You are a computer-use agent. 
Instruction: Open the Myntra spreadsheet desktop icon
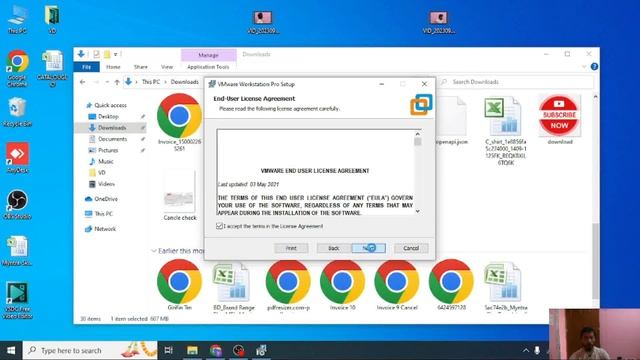[17, 251]
